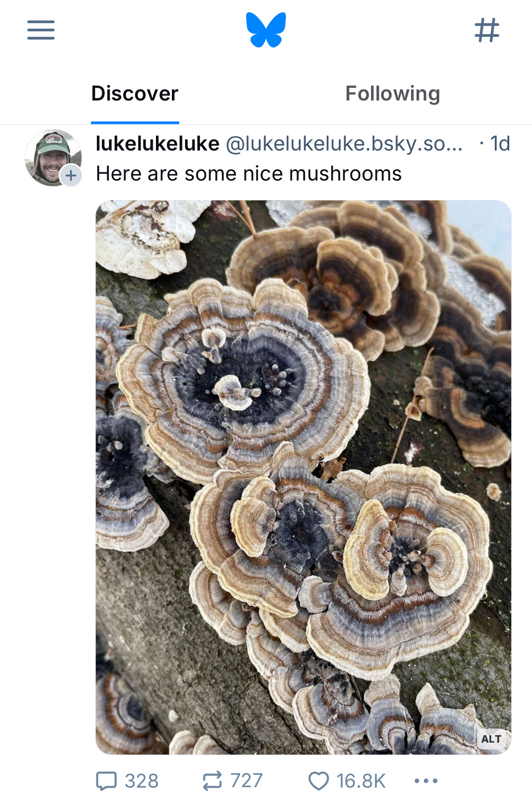Screen dimensions: 532x804
Task: Follow lukelukeluke via plus badge
Action: click(x=71, y=176)
